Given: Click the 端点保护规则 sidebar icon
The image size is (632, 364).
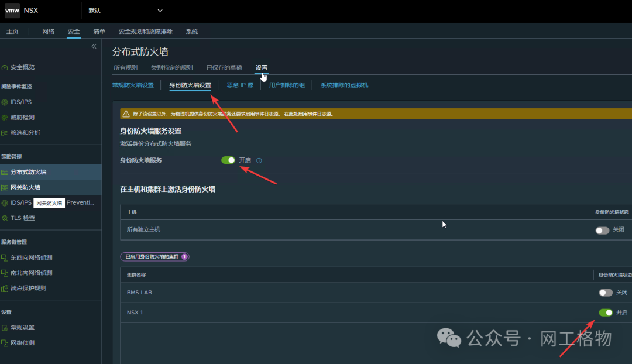Looking at the screenshot, I should click(x=5, y=289).
